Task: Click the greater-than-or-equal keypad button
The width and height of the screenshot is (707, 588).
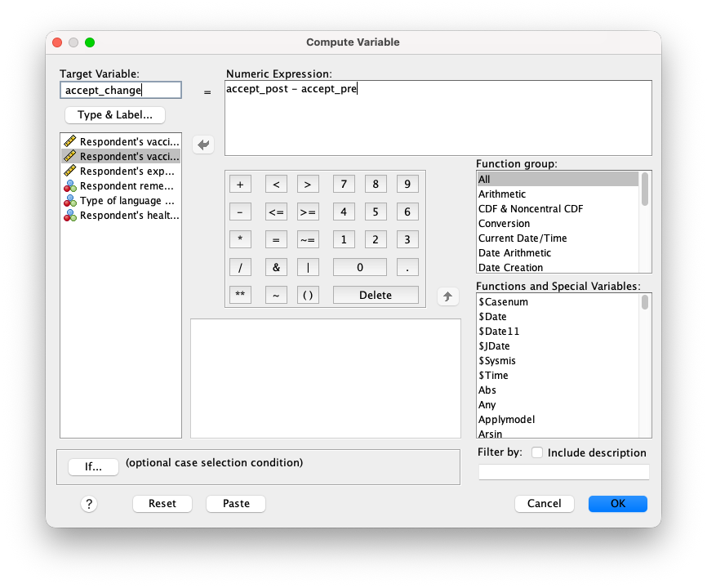Action: [308, 212]
